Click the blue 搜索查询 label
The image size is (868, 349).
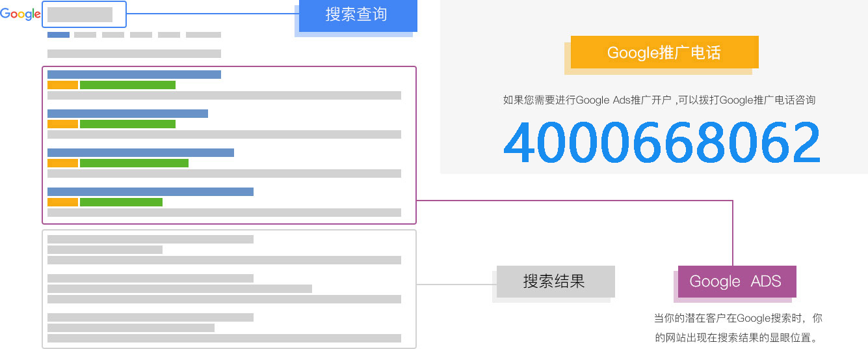pyautogui.click(x=357, y=15)
